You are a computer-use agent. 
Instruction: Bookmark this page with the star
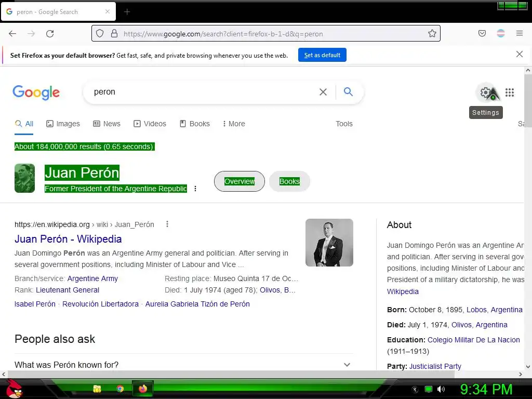point(432,34)
